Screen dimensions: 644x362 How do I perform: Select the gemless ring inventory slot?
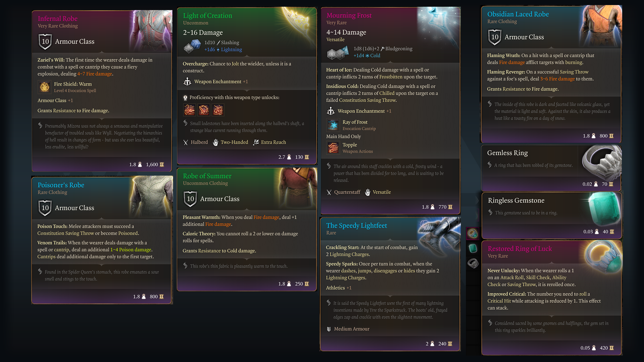click(473, 263)
